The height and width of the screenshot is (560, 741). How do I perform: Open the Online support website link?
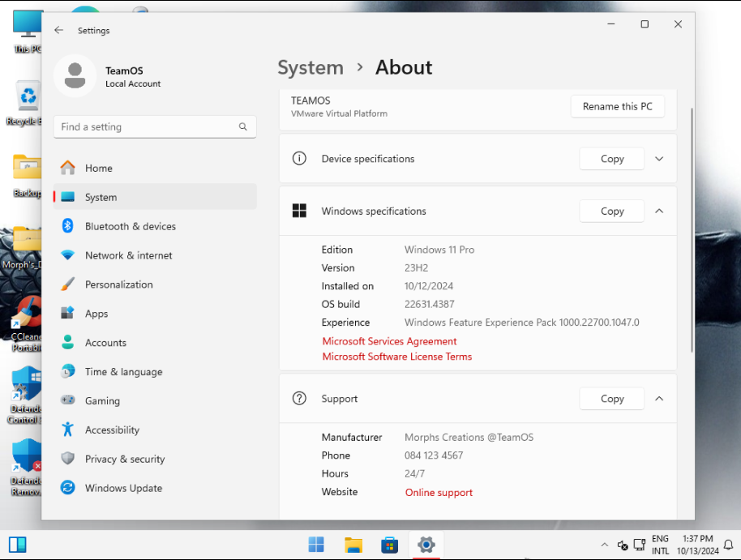(439, 493)
